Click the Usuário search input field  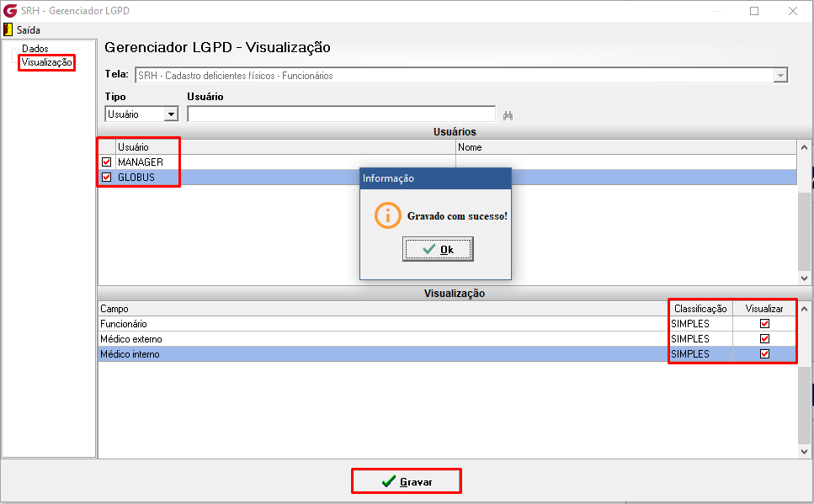[341, 114]
